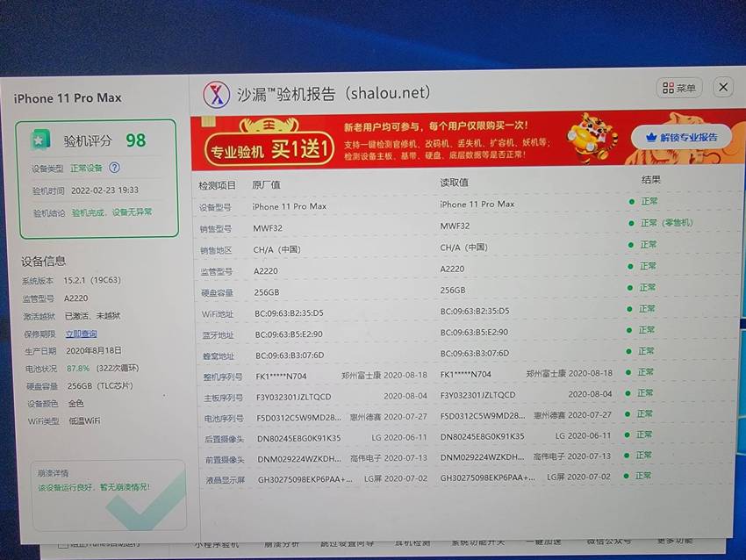This screenshot has height=560, width=746.
Task: Click 郑州富士康 2020-08-18 in the 读取值 column
Action: [569, 374]
